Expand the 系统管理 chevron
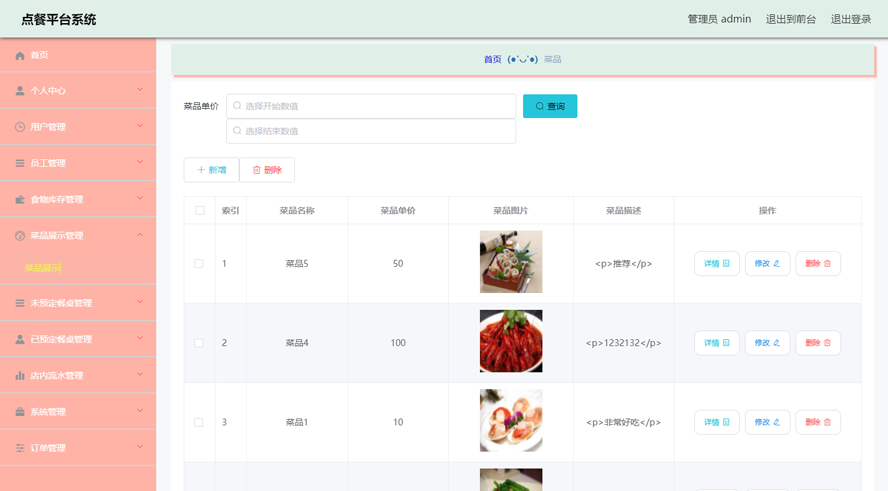This screenshot has width=888, height=491. point(140,411)
